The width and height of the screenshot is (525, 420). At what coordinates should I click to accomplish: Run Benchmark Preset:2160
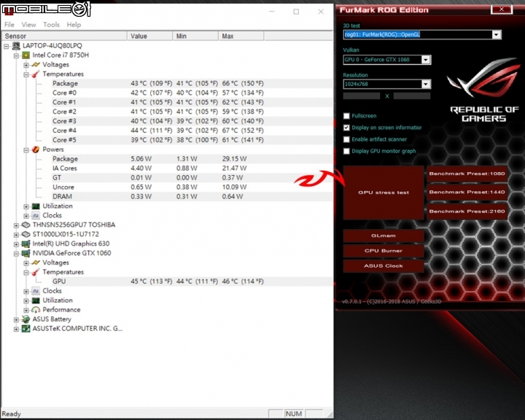(x=467, y=211)
